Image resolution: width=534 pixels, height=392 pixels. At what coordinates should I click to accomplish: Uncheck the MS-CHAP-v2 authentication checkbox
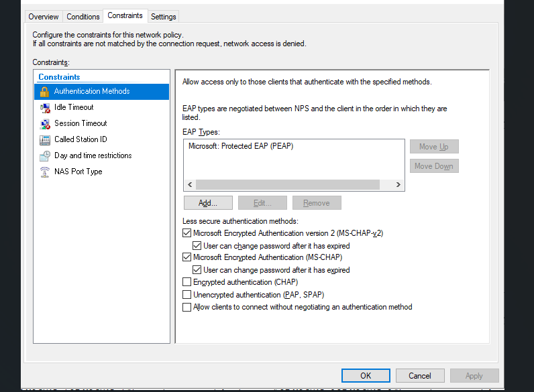[186, 234]
